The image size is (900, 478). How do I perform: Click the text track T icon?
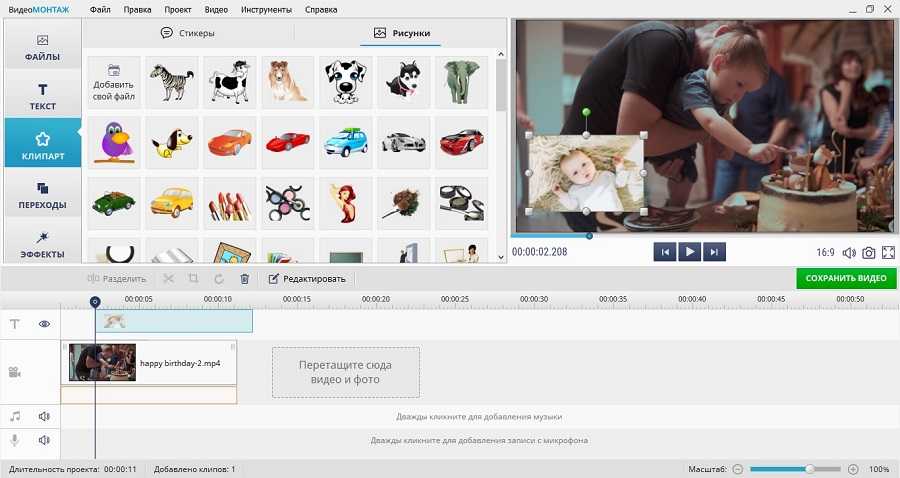15,324
